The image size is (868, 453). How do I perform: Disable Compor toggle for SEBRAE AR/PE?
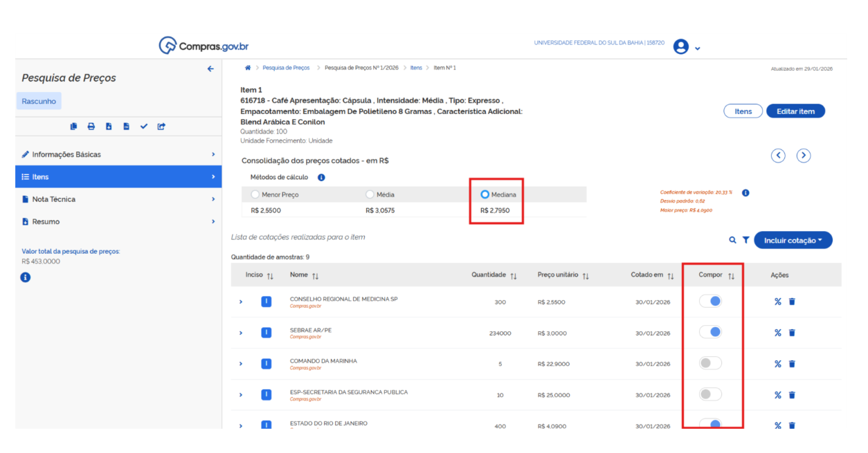point(710,332)
